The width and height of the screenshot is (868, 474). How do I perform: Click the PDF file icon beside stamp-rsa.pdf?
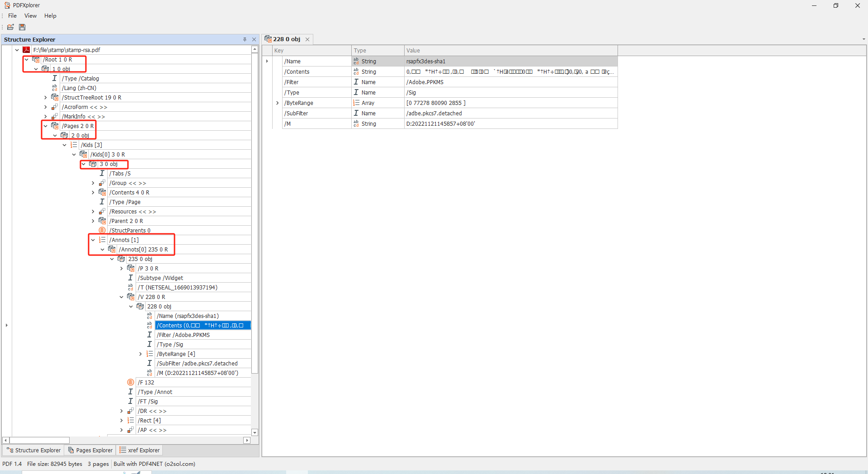[x=27, y=50]
